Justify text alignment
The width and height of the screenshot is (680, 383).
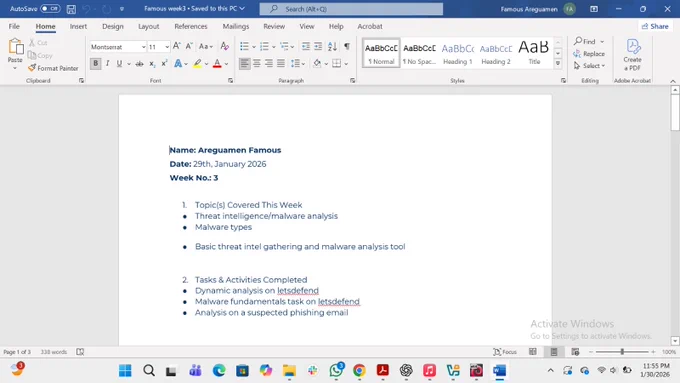281,63
